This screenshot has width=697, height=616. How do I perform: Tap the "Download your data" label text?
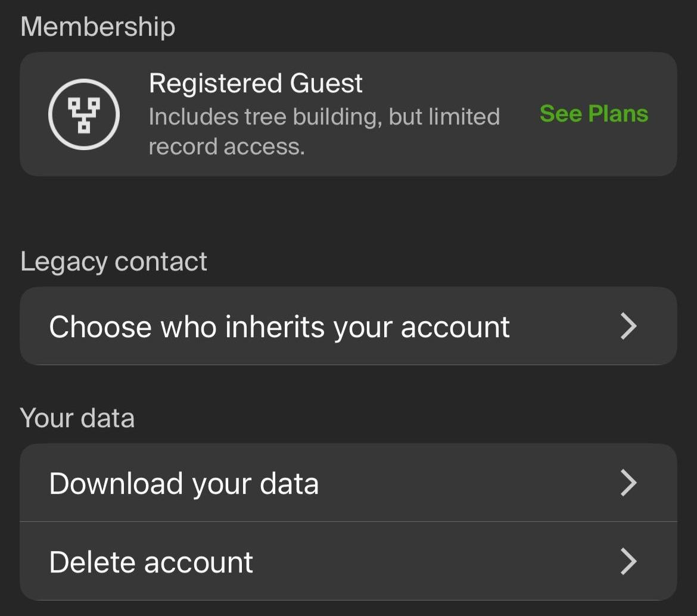183,484
